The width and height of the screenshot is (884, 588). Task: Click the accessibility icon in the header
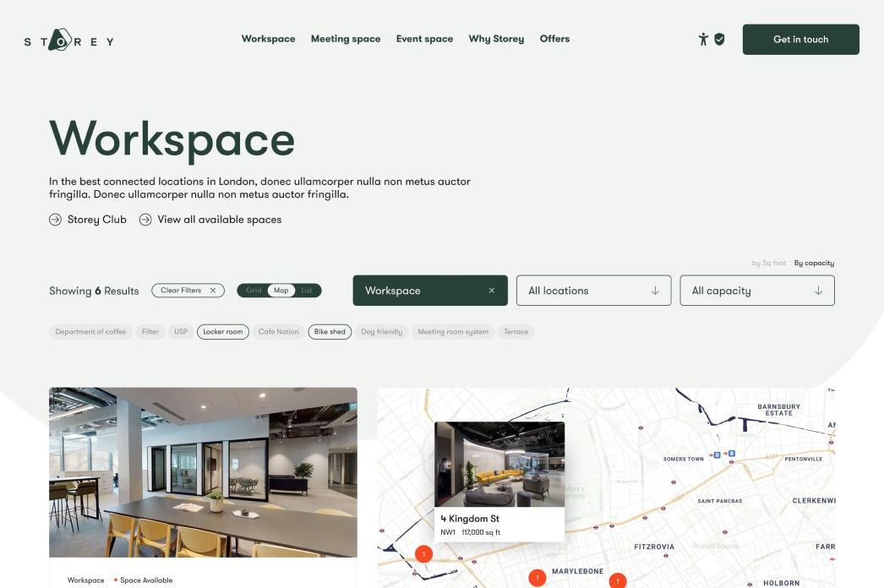coord(703,39)
